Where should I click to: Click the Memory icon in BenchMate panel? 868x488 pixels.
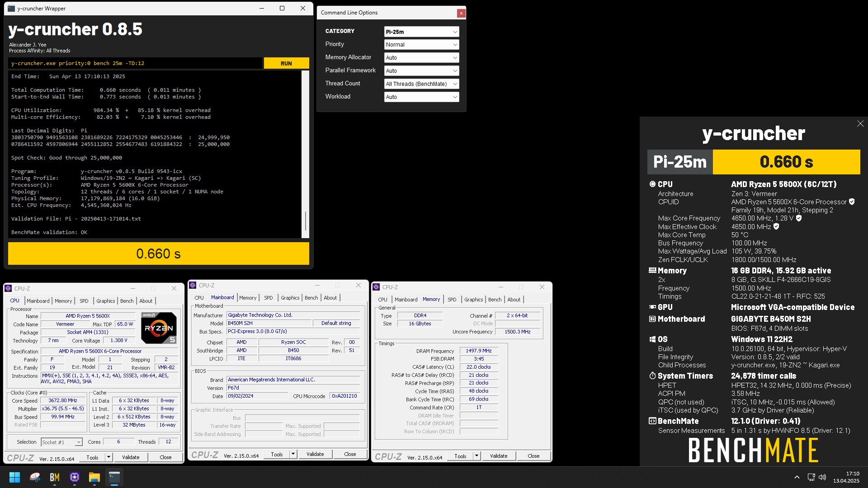(x=652, y=270)
